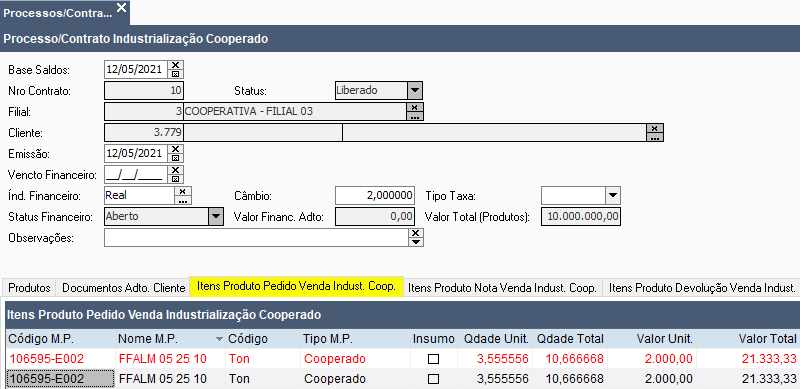Click Valor Financ. Adto field showing 0,00

click(x=374, y=216)
